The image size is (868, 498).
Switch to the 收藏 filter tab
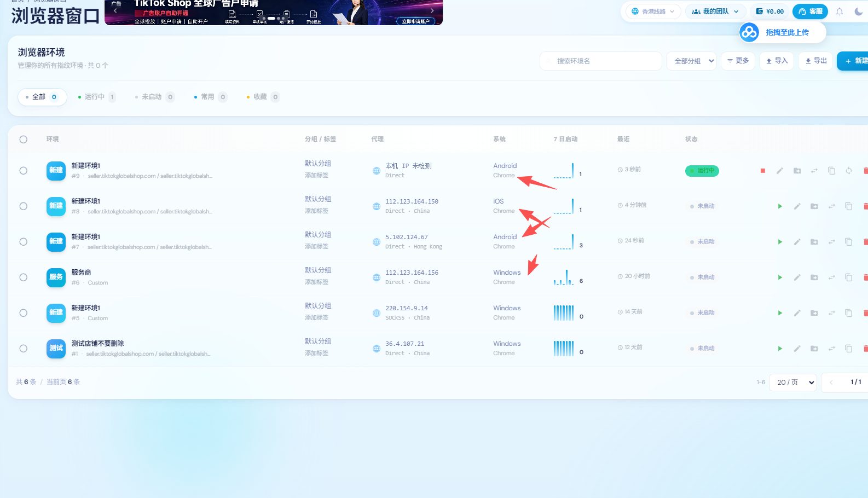coord(263,97)
